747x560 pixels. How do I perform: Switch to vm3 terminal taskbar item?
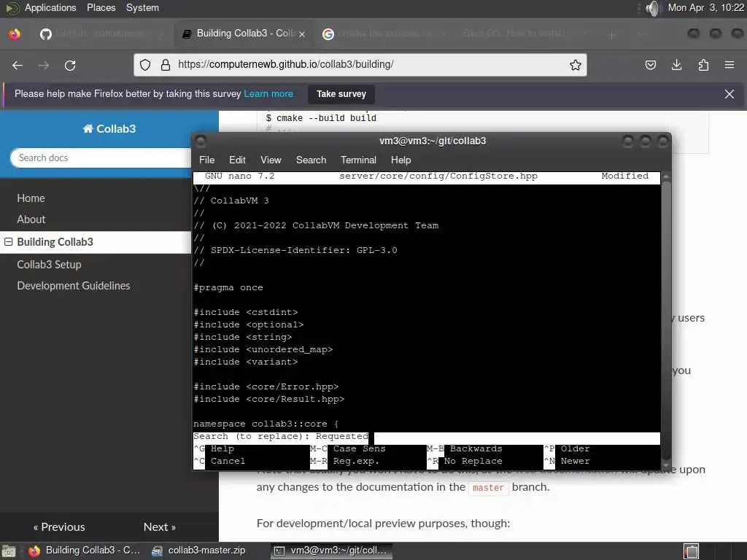(332, 551)
